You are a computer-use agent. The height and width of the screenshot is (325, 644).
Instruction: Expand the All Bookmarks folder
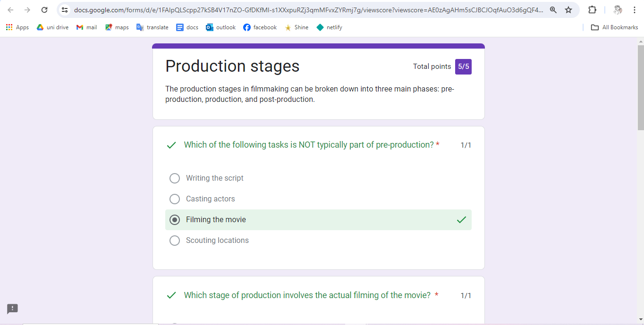pyautogui.click(x=615, y=27)
